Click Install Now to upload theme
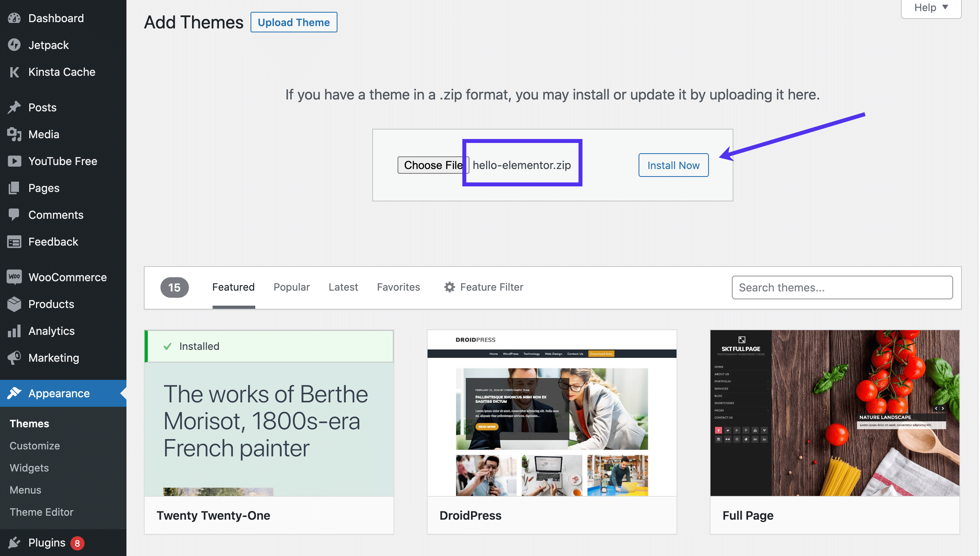Image resolution: width=980 pixels, height=556 pixels. point(673,164)
